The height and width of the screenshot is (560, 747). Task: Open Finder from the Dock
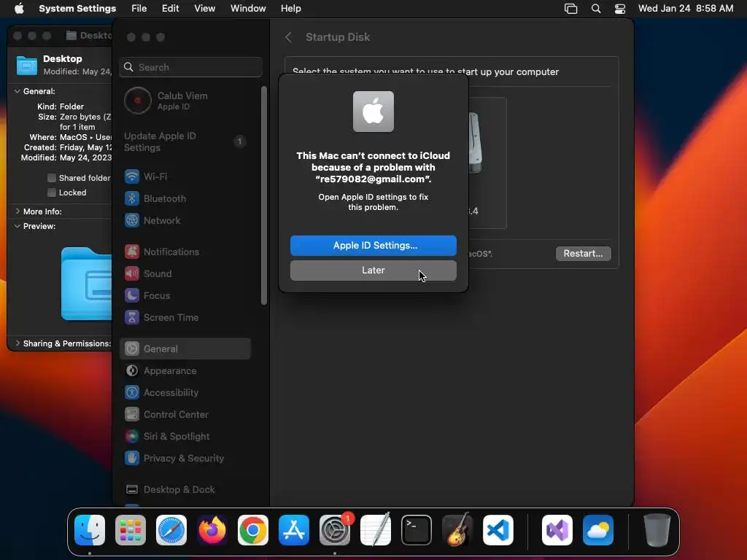point(90,529)
